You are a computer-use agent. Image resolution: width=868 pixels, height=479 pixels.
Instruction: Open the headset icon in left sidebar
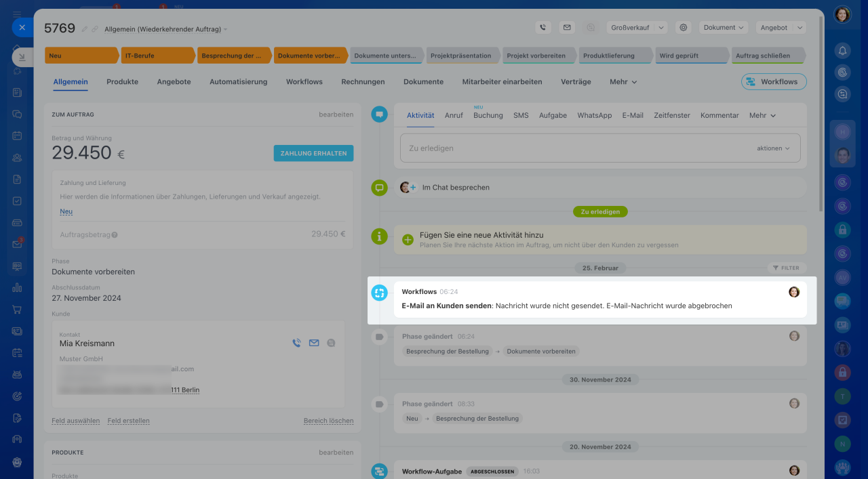point(17,439)
